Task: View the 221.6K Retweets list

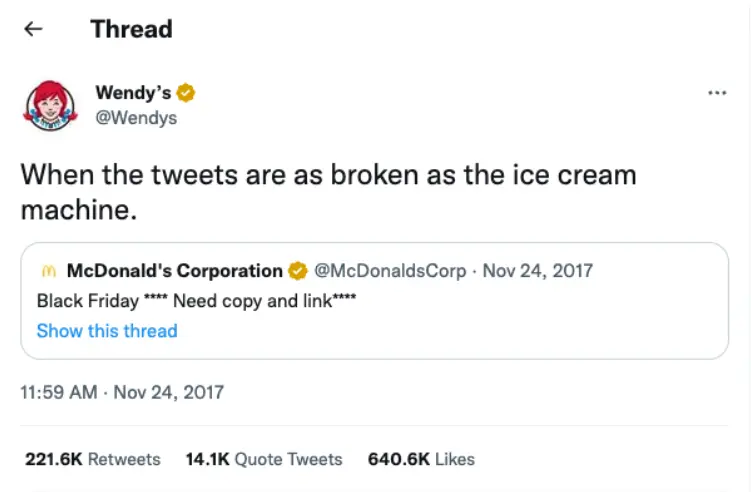Action: [92, 459]
